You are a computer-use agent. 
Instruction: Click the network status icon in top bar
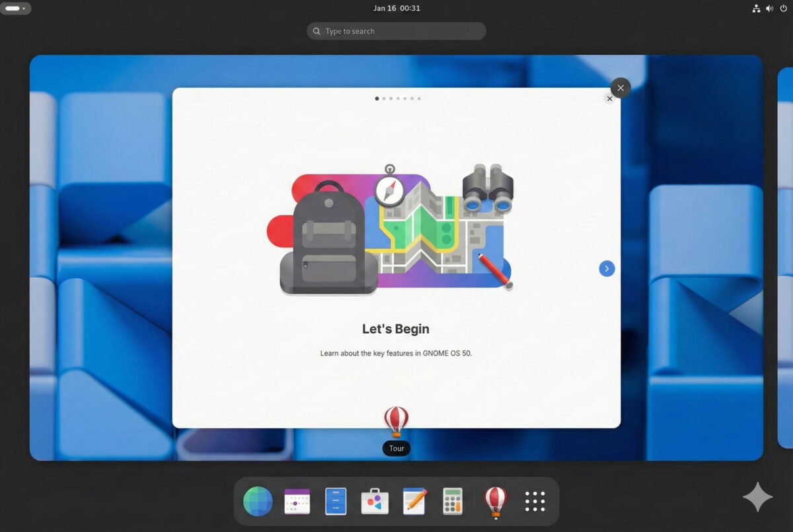[756, 9]
